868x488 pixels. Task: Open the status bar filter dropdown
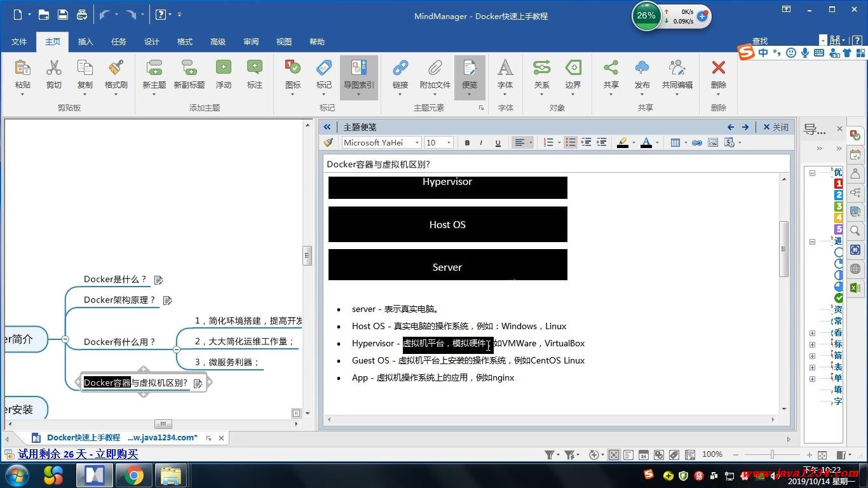(x=558, y=455)
